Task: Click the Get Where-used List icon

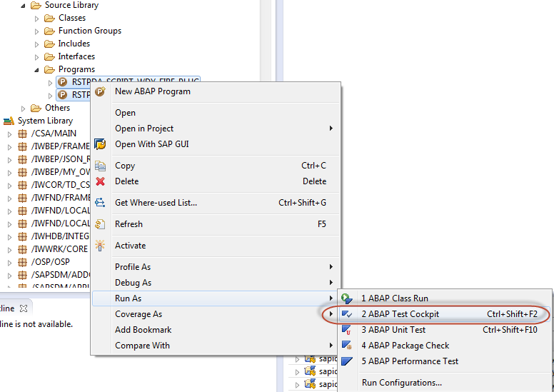Action: pyautogui.click(x=101, y=203)
